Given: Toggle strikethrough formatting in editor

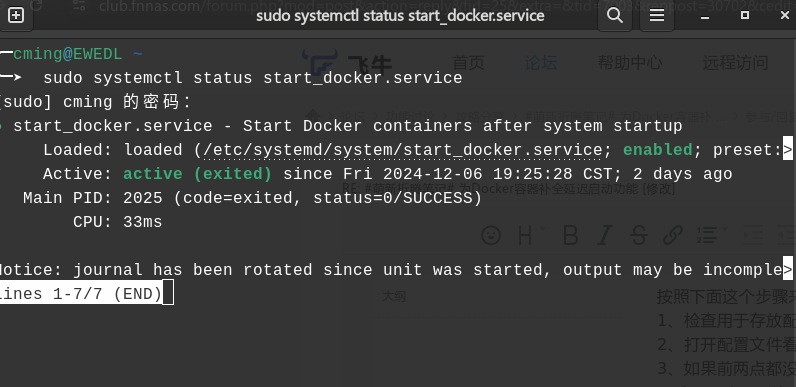Looking at the screenshot, I should pos(639,235).
